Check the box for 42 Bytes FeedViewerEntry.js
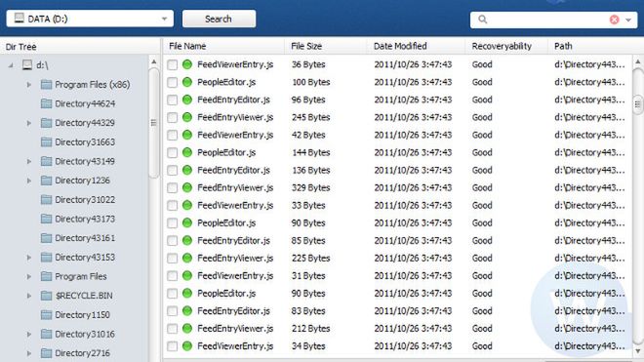The image size is (644, 362). [172, 136]
